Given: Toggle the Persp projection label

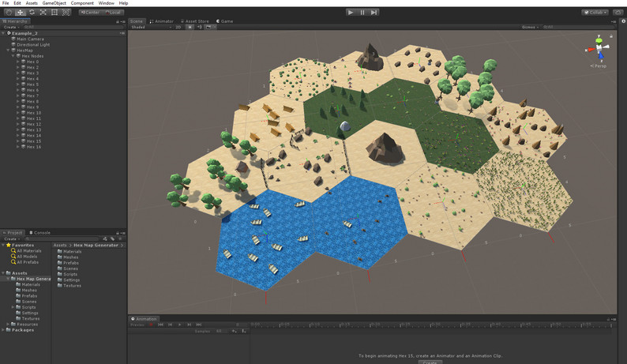Looking at the screenshot, I should coord(599,66).
